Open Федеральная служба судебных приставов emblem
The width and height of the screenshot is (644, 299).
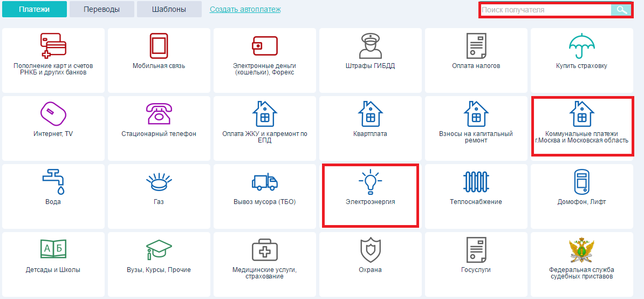(581, 250)
